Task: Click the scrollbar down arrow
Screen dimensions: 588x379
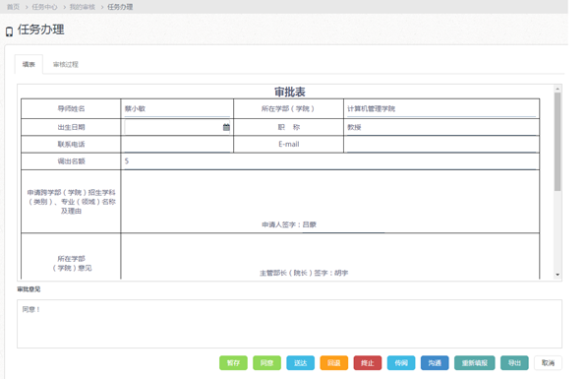Action: tap(558, 275)
